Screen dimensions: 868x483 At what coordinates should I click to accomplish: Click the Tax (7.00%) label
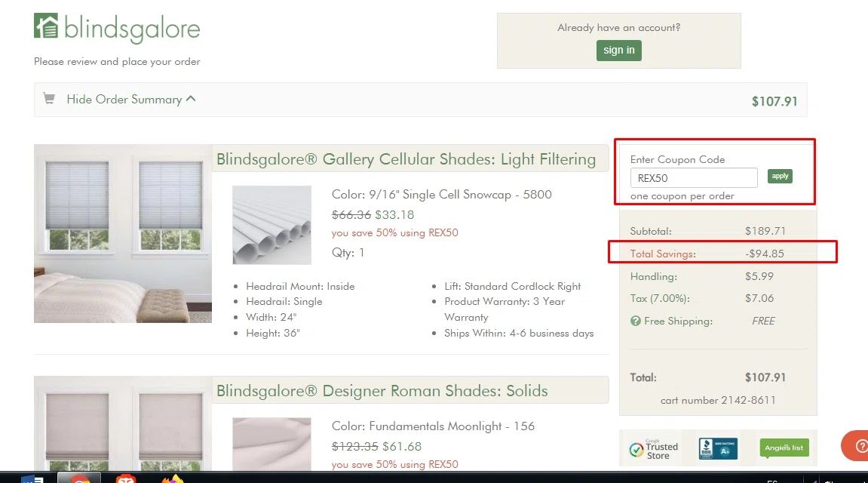pos(660,299)
